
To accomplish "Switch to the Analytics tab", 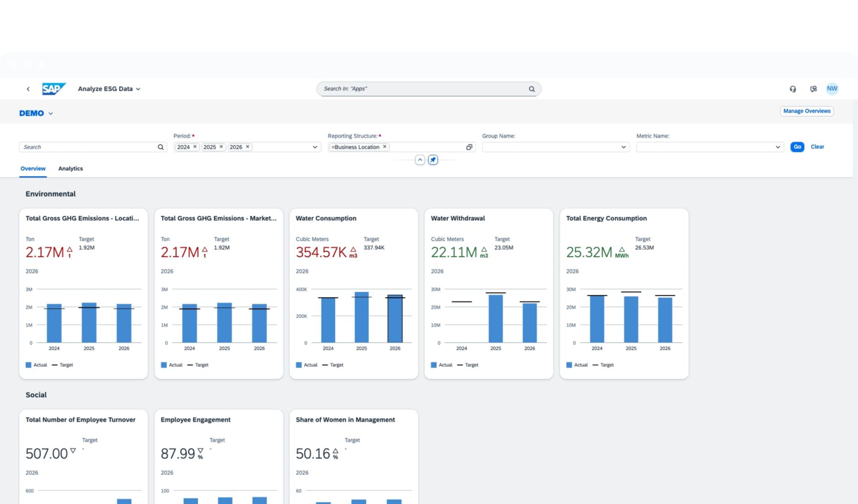I will pos(71,169).
